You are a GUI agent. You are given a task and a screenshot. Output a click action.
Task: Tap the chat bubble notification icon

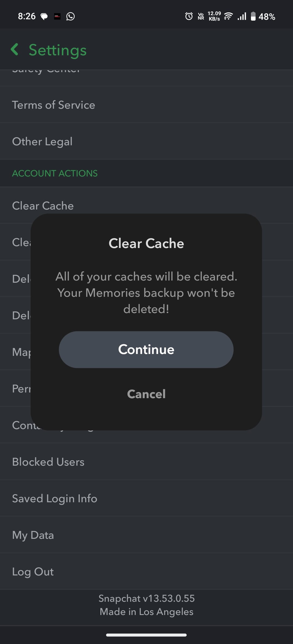44,17
